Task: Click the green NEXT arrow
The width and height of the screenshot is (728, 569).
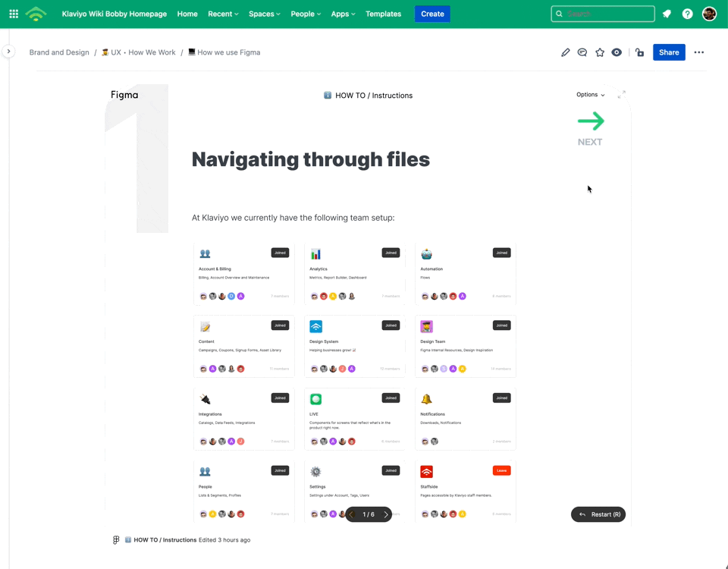Action: pyautogui.click(x=591, y=121)
